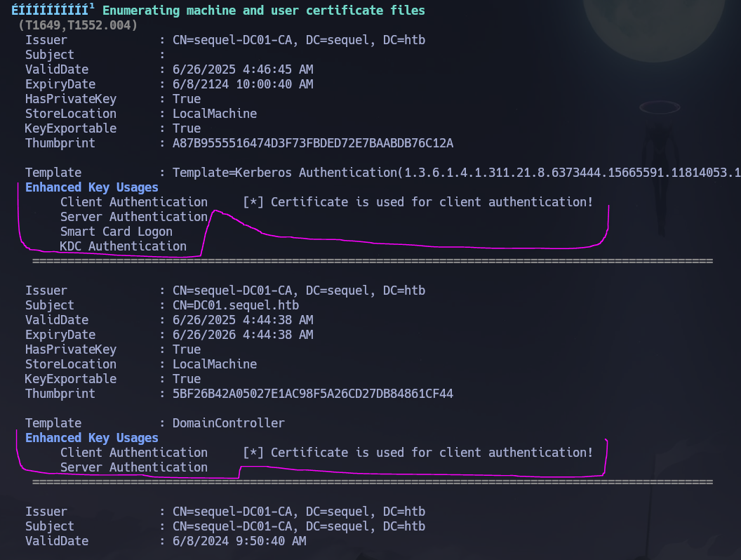Screen dimensions: 741x560
Task: Click third certificate's Subject 'CN=sequel-DC01-CA, DC=sequel, DC=htb'
Action: (299, 526)
